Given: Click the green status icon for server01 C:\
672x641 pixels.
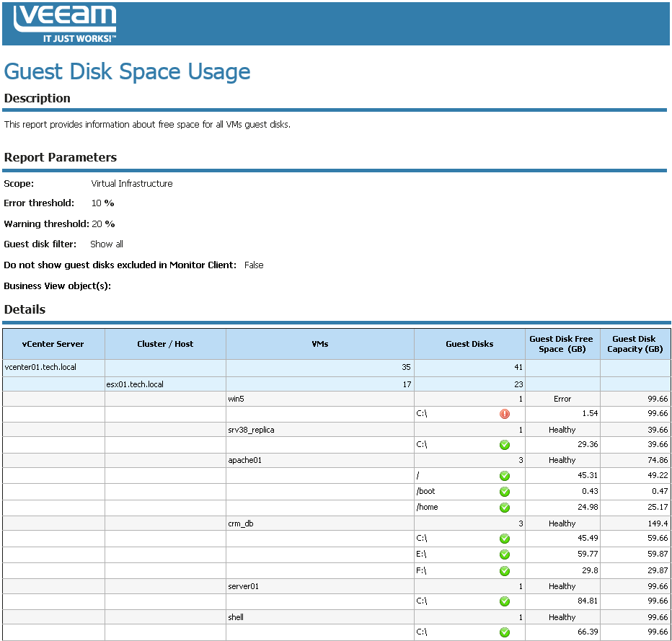Looking at the screenshot, I should [x=505, y=601].
